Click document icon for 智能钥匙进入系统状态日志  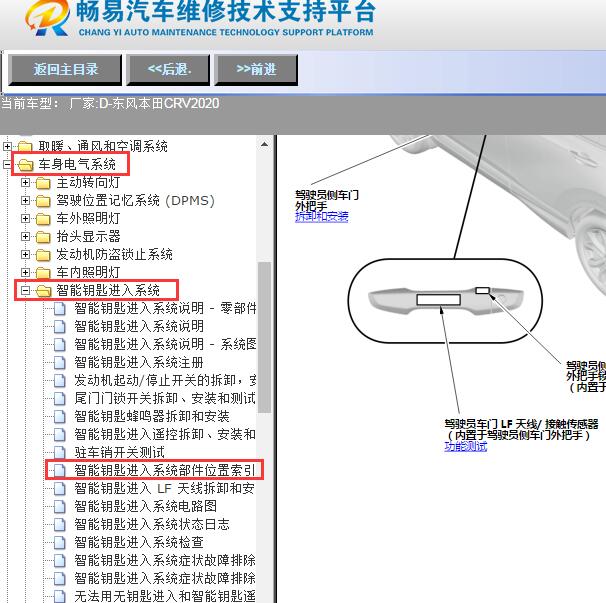(x=60, y=524)
